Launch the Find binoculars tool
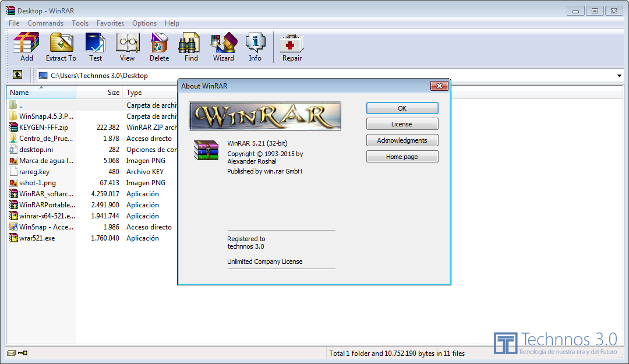The image size is (629, 364). pyautogui.click(x=191, y=47)
